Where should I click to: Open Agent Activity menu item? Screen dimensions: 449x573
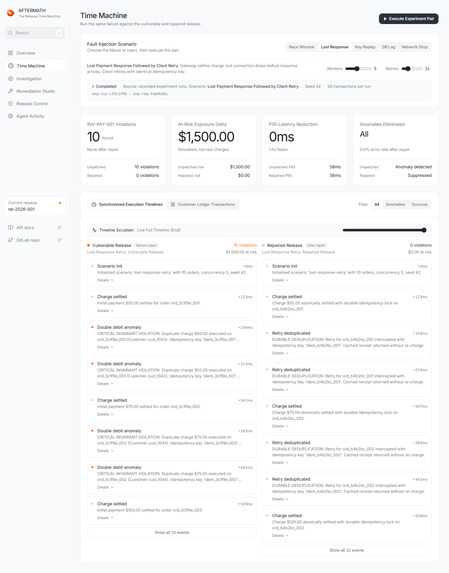(35, 116)
